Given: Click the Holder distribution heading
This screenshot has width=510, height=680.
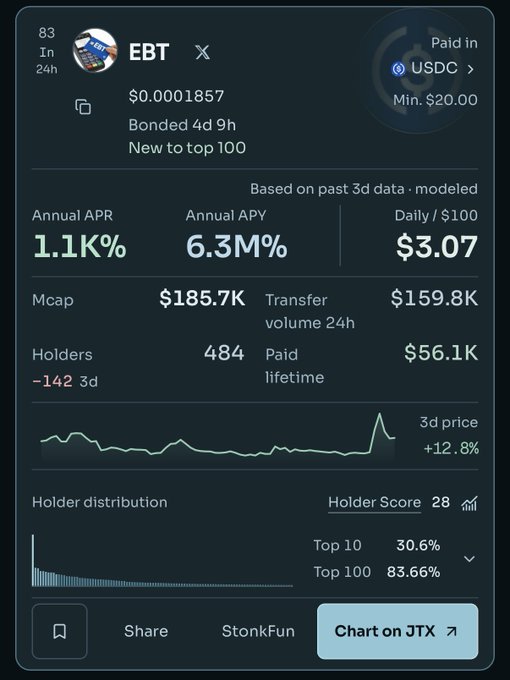Looking at the screenshot, I should tap(100, 502).
